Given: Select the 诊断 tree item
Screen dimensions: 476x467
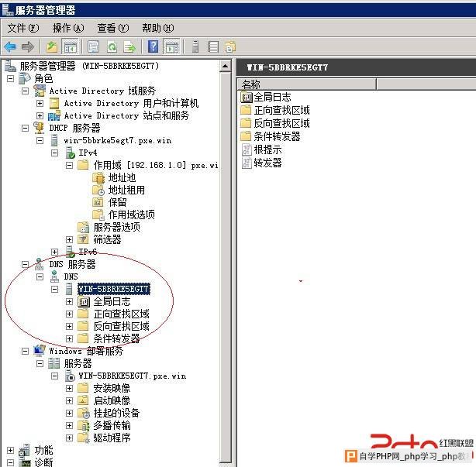Looking at the screenshot, I should (43, 462).
